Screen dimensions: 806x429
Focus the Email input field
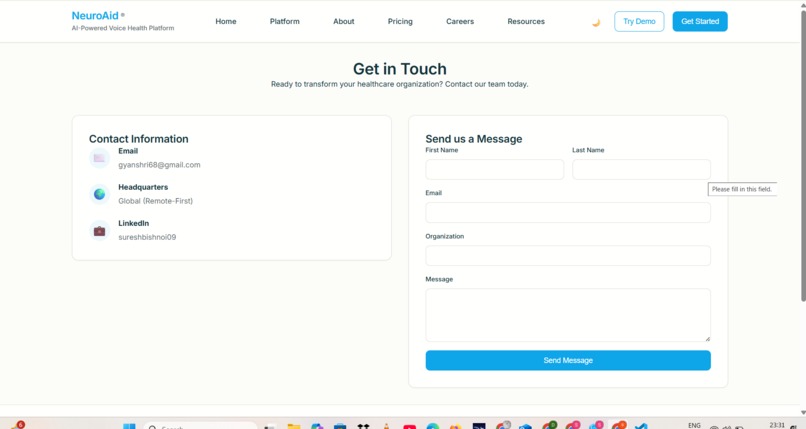568,213
